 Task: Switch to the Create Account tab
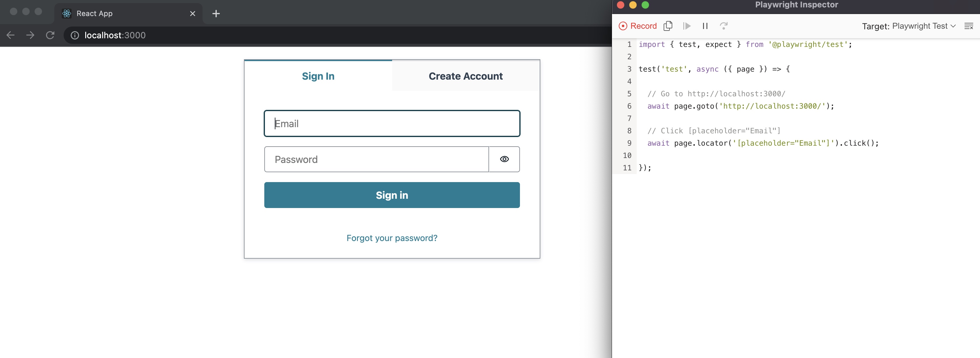click(466, 76)
